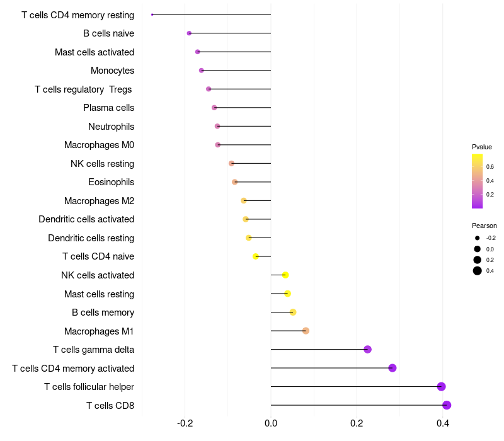
Task: Click the Pearson legend title
Action: (x=484, y=226)
